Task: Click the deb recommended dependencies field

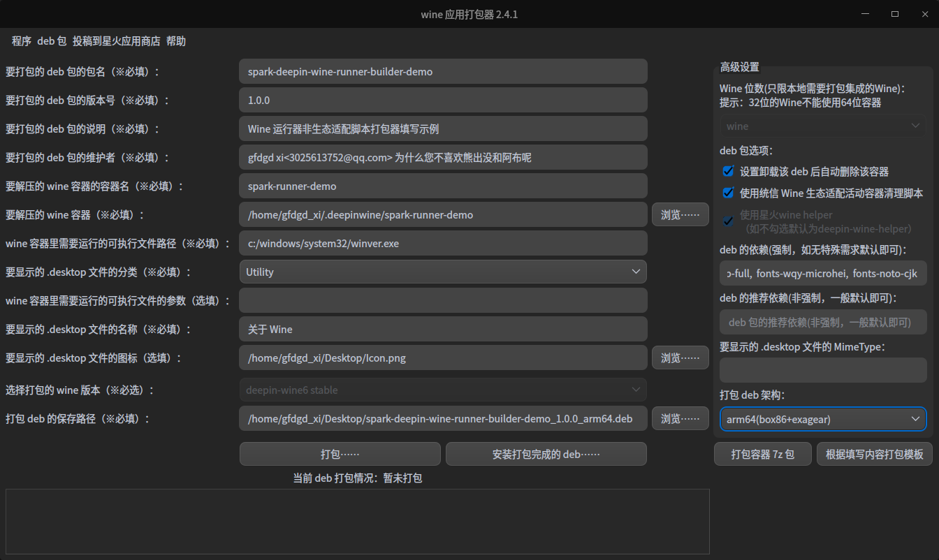Action: tap(823, 322)
